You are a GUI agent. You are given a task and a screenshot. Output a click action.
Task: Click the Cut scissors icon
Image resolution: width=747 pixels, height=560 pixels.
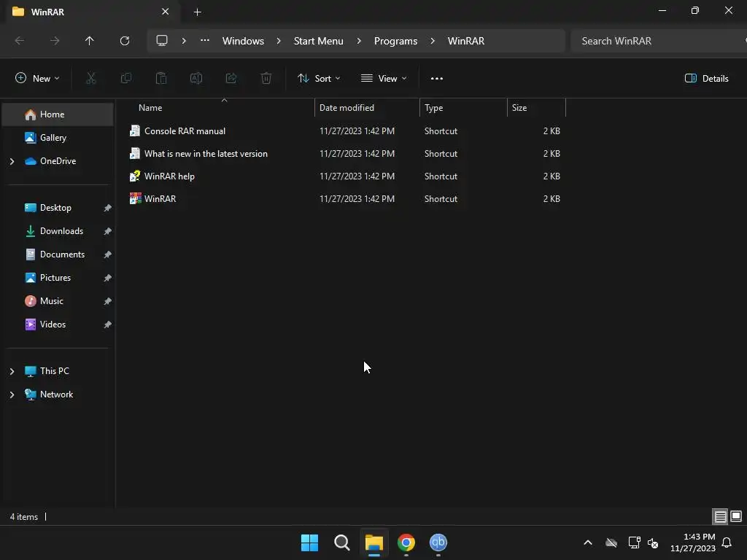point(91,78)
